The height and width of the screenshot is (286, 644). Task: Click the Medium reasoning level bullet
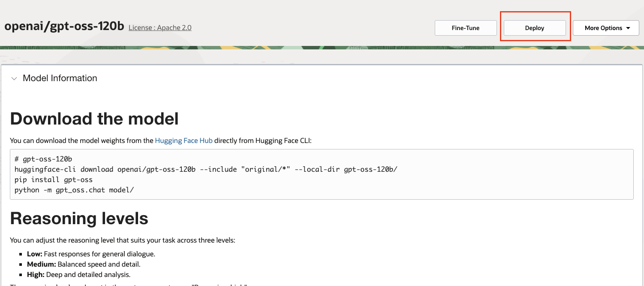coord(84,264)
